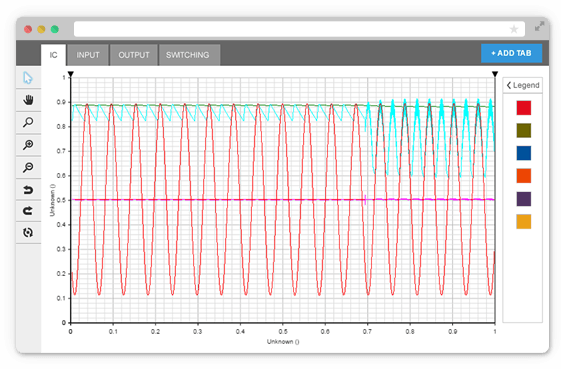
Task: Click the vertical y-axis 'Unknown ()' label
Action: (x=53, y=200)
